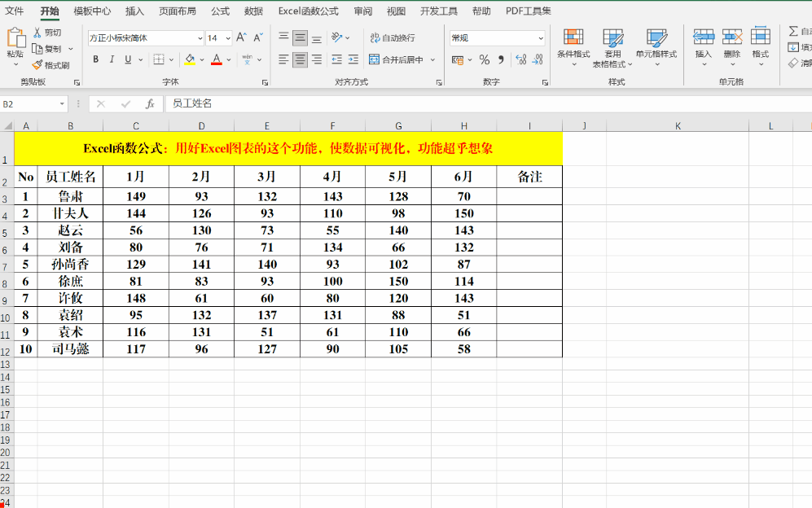This screenshot has width=812, height=508.
Task: Toggle align right
Action: tap(316, 59)
